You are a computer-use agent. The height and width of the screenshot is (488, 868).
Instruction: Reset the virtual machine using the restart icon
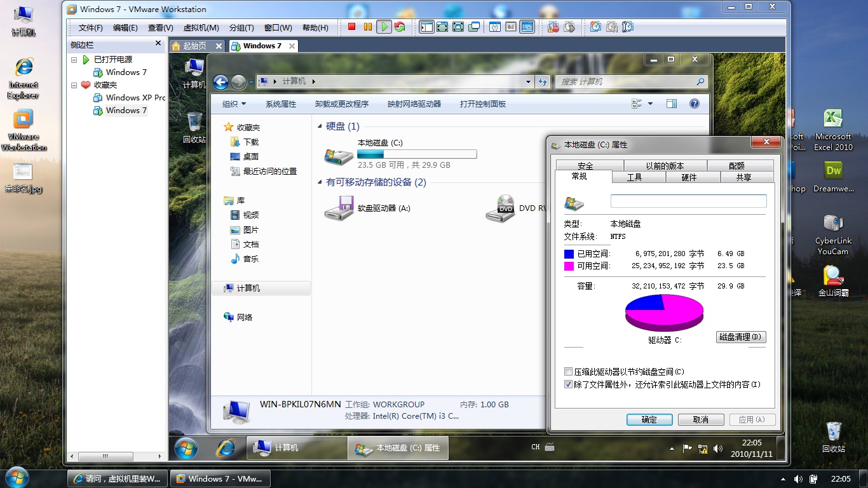(401, 27)
